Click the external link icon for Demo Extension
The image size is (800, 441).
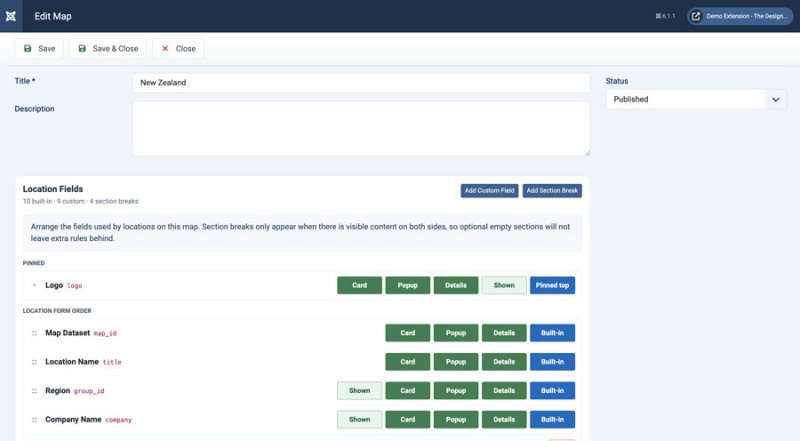pos(695,16)
